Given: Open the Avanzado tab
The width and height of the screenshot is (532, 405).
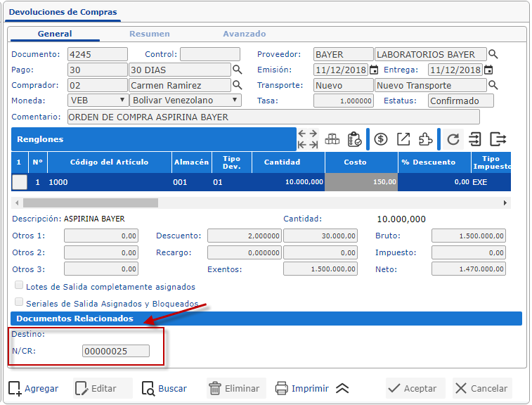Looking at the screenshot, I should [x=244, y=34].
